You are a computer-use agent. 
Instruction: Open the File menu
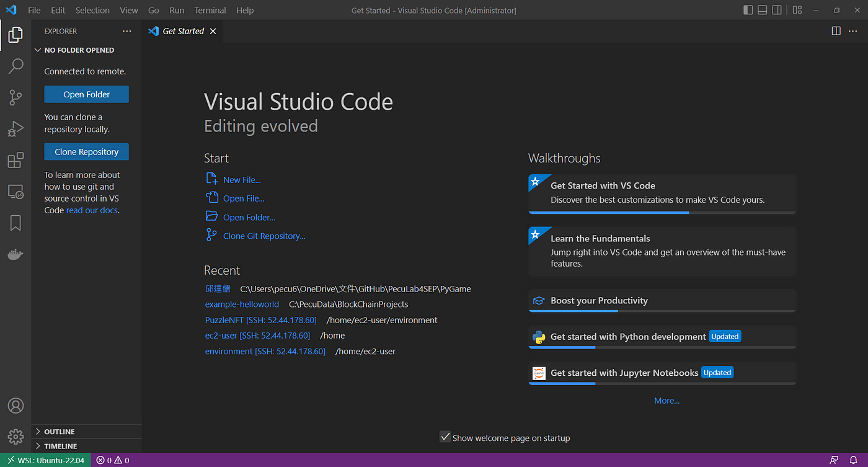click(x=34, y=11)
